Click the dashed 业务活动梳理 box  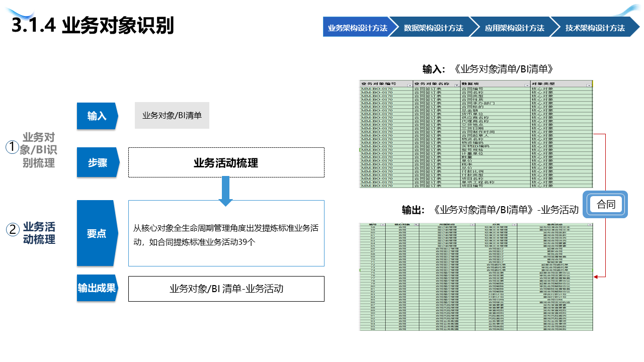tap(226, 162)
